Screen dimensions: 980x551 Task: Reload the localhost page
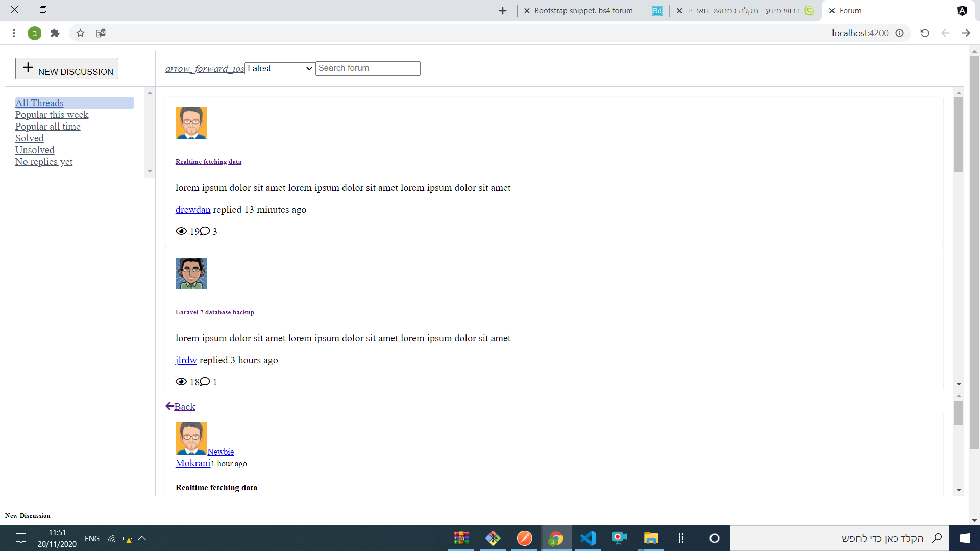click(924, 33)
